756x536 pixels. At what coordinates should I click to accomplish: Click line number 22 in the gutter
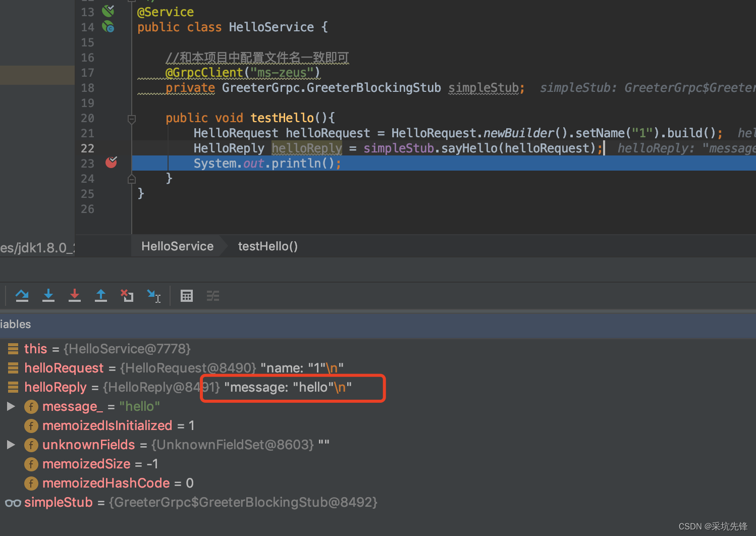coord(87,148)
